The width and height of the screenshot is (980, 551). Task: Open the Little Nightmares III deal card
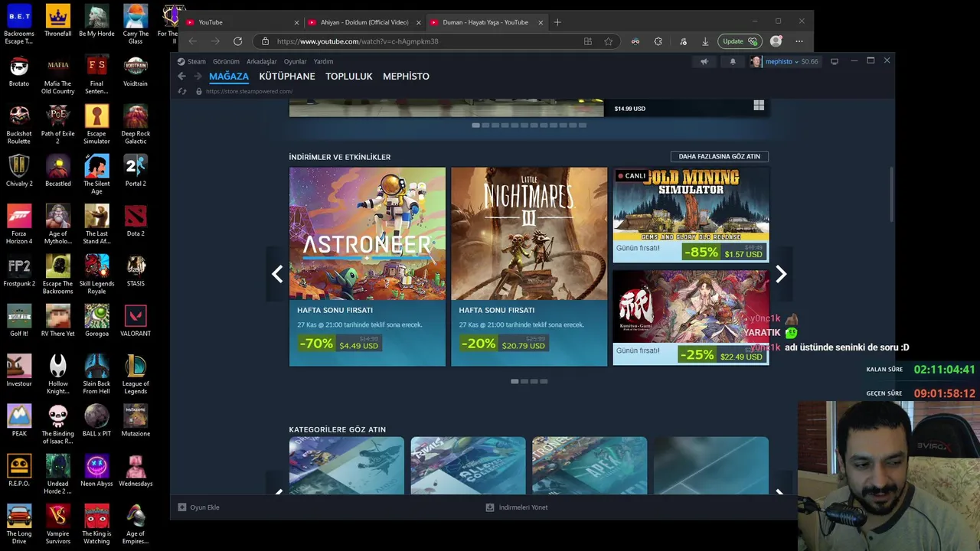coord(529,266)
